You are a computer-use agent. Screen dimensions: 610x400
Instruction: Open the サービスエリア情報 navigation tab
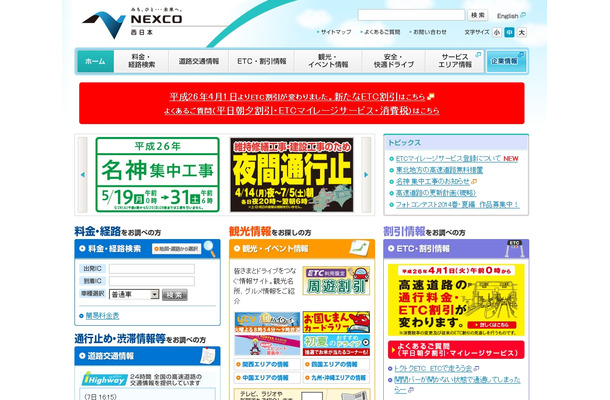tap(455, 61)
